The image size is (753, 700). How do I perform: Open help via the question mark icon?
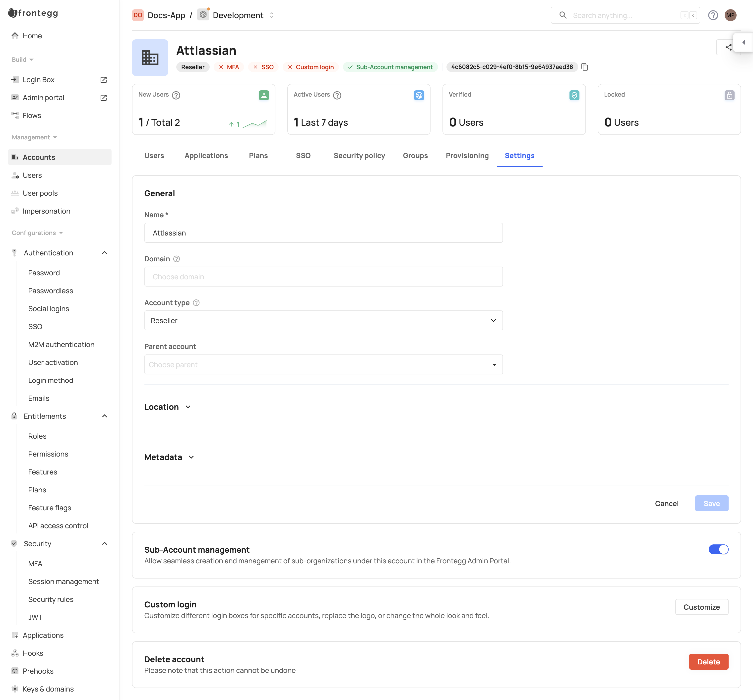[x=713, y=15]
